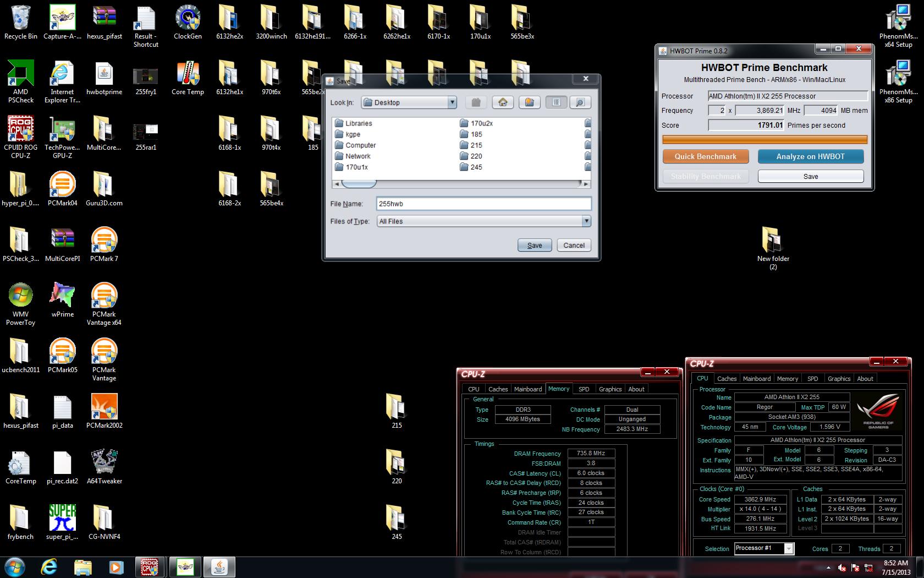Select the PCMark Vantage x64 desktop icon
Screen dimensions: 924x578
(x=104, y=304)
